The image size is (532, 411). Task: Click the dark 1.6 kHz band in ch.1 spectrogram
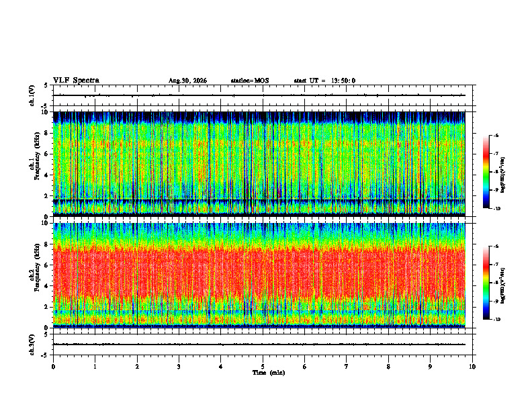coord(259,201)
